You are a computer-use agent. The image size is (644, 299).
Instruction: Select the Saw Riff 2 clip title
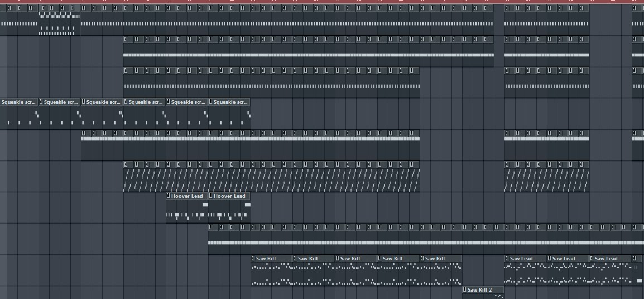(x=480, y=290)
